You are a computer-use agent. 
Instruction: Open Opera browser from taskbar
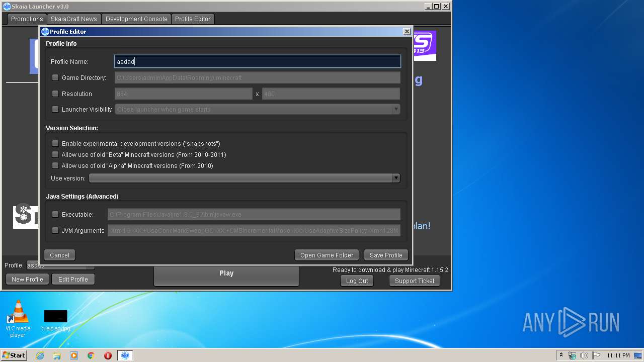pyautogui.click(x=108, y=355)
